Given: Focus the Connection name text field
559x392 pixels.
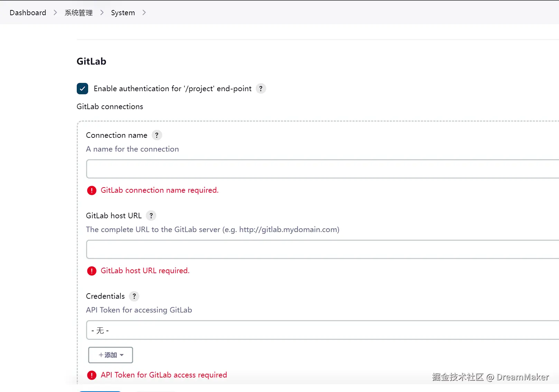Looking at the screenshot, I should [322, 169].
